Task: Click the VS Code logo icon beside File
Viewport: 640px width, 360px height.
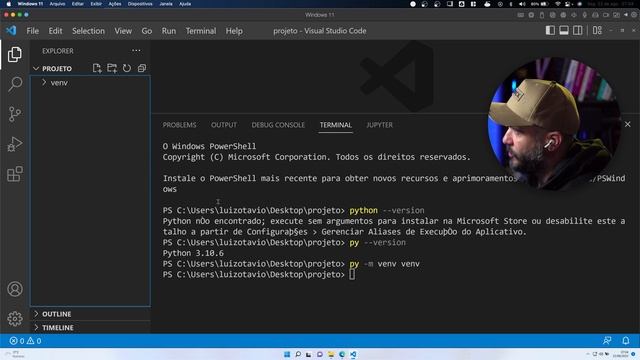Action: pyautogui.click(x=11, y=31)
